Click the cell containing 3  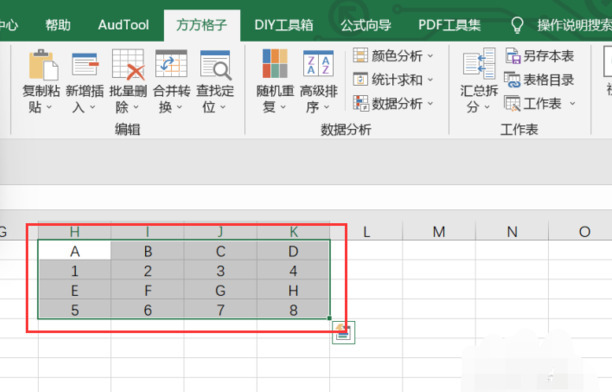pos(221,270)
